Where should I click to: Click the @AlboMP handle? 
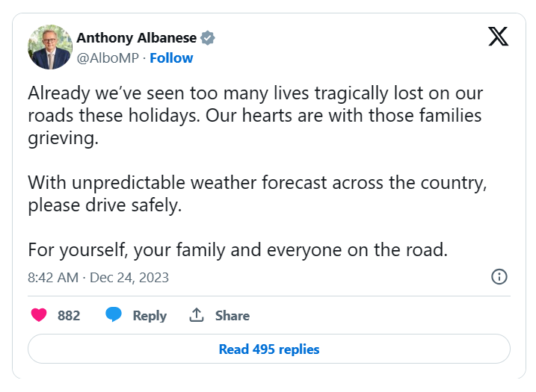click(x=110, y=57)
